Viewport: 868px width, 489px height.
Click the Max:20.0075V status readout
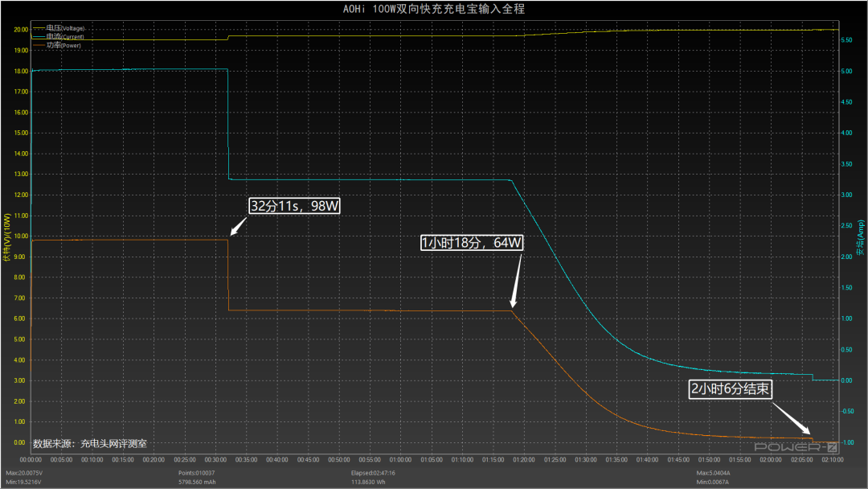tap(24, 474)
